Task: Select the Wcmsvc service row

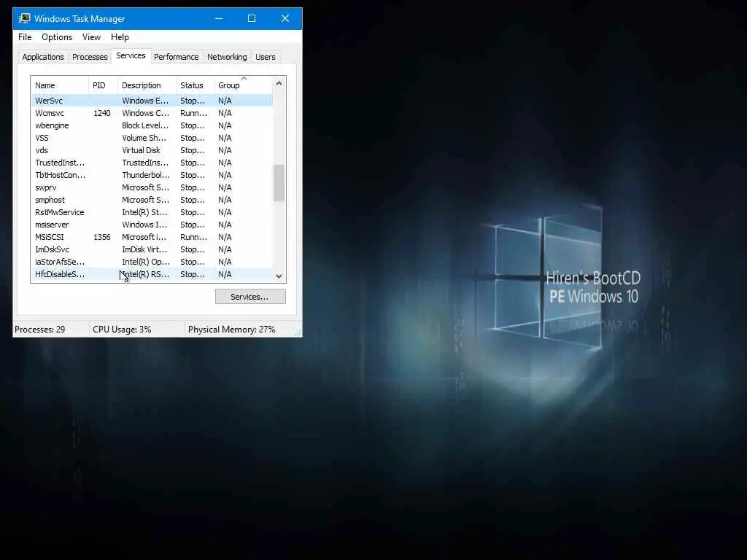Action: pos(152,113)
